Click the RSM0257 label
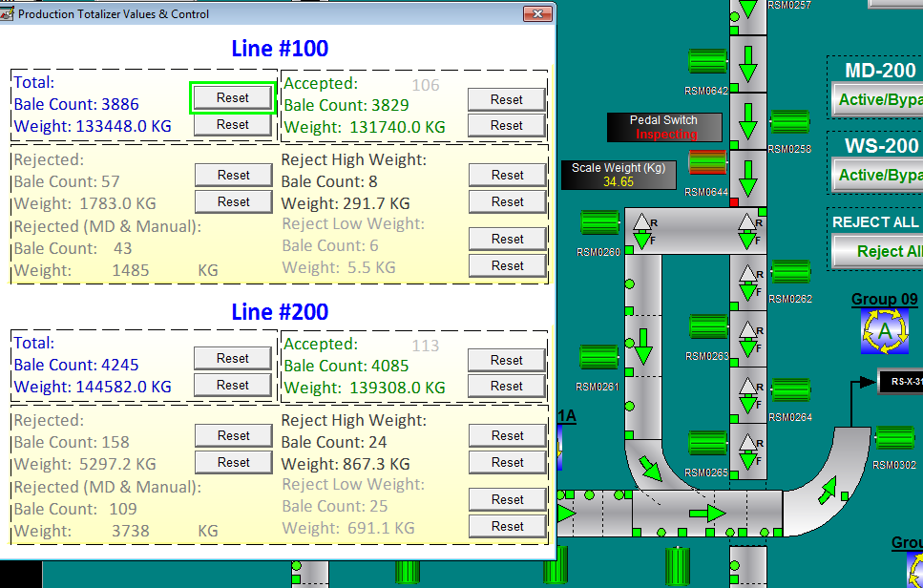The height and width of the screenshot is (588, 923). click(x=789, y=5)
